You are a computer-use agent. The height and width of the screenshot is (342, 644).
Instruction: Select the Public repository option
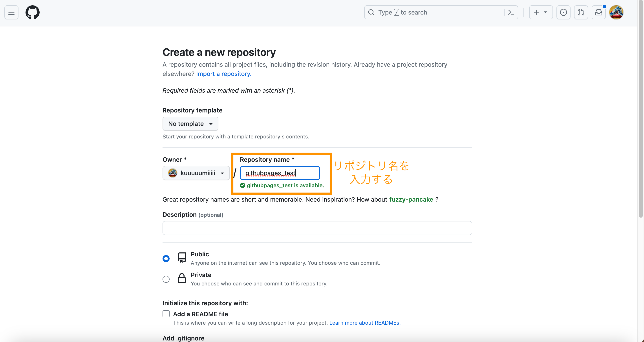tap(166, 258)
